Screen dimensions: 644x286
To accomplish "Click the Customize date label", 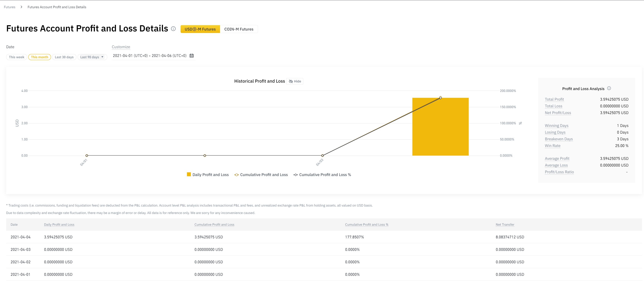I will pyautogui.click(x=121, y=47).
